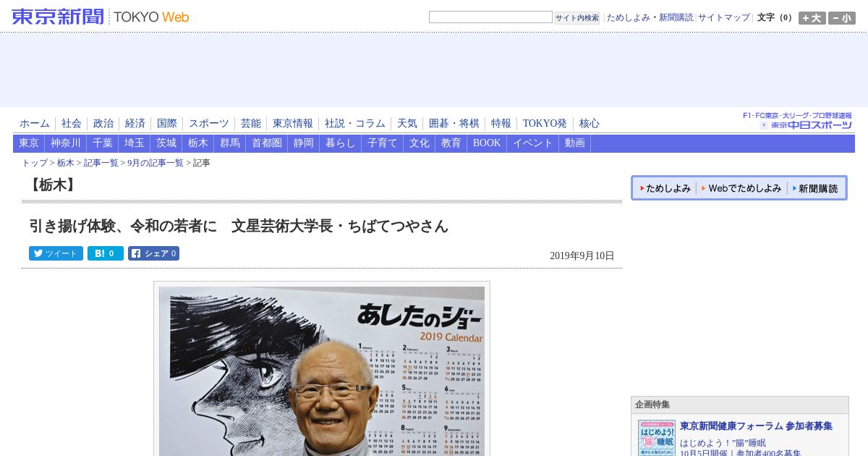
Task: Decrease text size with the −小 button
Action: 841,18
